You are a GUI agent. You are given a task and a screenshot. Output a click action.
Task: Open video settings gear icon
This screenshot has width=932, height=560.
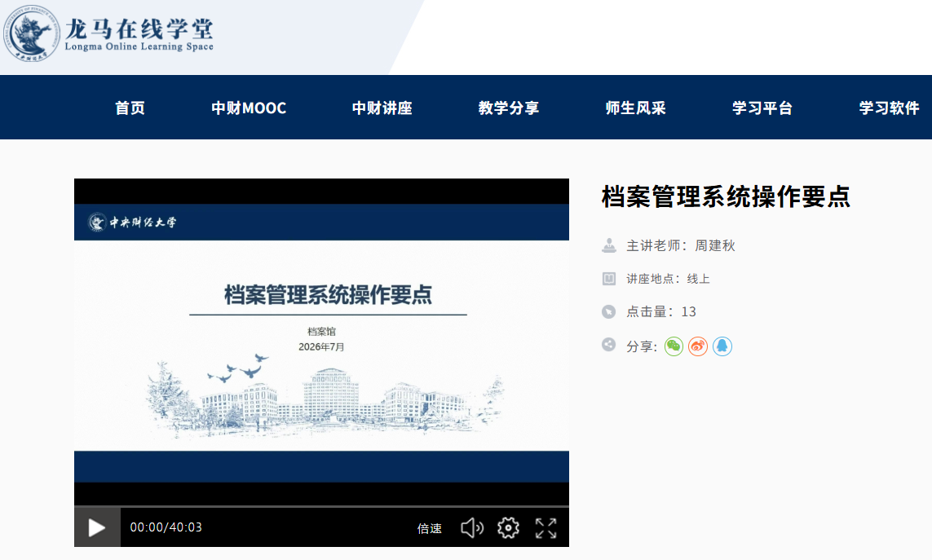[x=508, y=527]
